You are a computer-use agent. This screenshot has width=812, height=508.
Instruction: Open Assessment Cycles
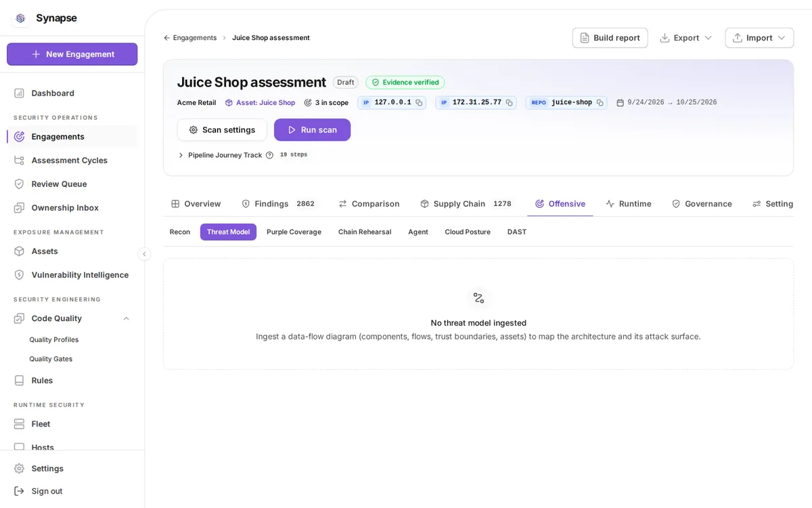coord(72,160)
